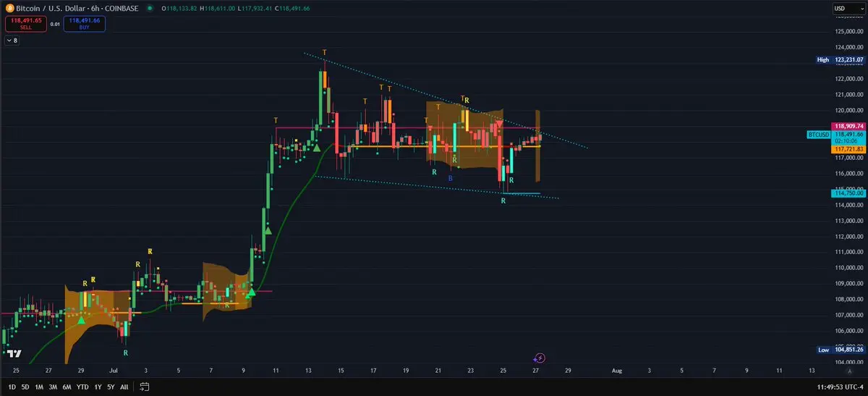Click the High 123,231.07 price label
The width and height of the screenshot is (868, 396).
(x=840, y=60)
